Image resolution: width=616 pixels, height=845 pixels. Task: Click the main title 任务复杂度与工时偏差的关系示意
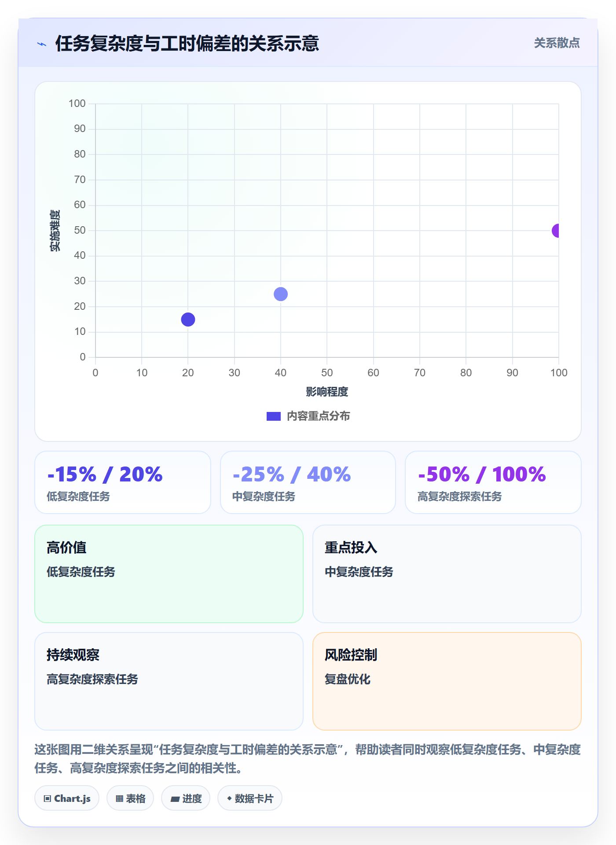[x=187, y=44]
